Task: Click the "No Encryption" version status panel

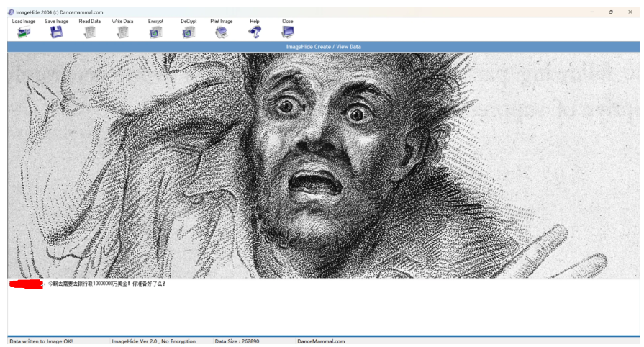Action: click(153, 341)
